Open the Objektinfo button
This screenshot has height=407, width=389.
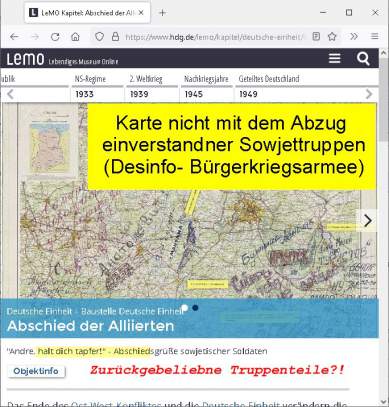(36, 371)
